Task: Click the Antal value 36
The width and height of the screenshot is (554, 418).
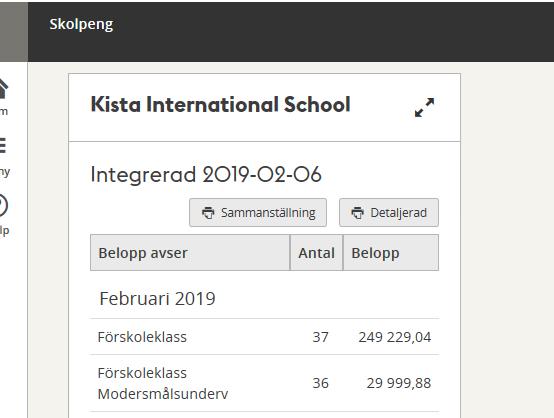Action: point(320,383)
